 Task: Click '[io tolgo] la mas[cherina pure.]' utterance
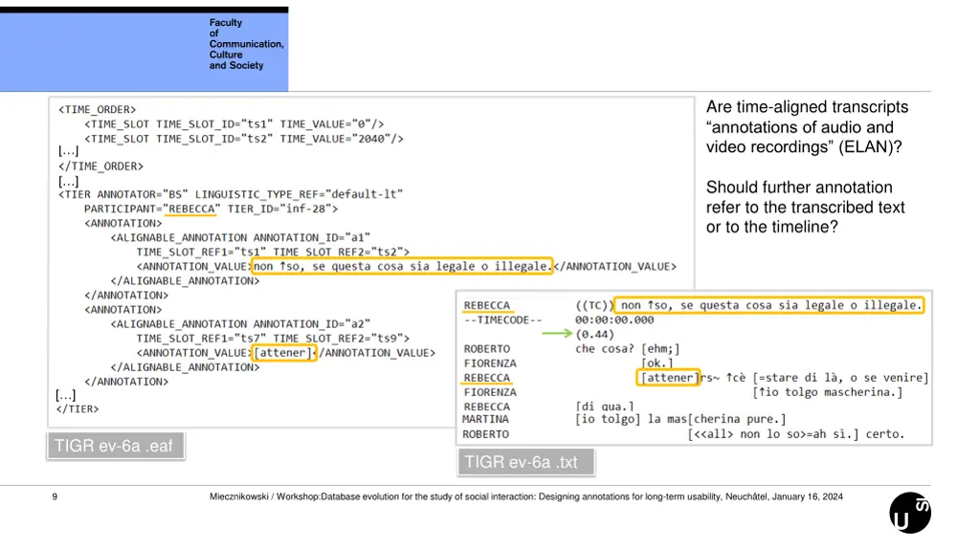[680, 419]
